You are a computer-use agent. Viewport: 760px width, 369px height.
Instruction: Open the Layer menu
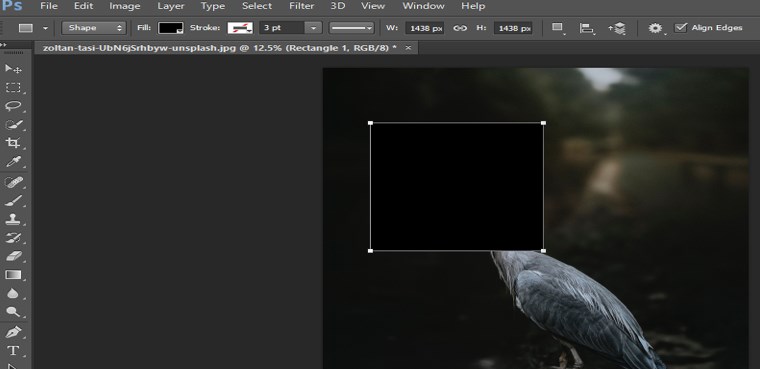171,6
